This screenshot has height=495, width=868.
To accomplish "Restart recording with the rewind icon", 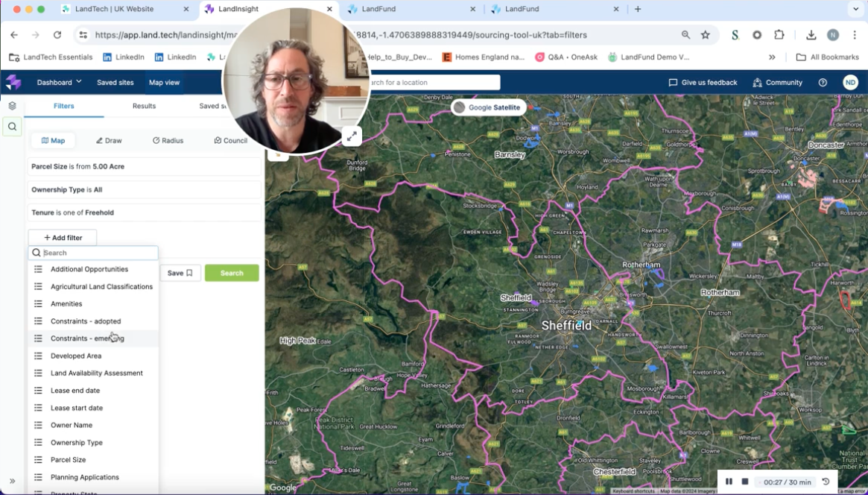I will tap(826, 482).
